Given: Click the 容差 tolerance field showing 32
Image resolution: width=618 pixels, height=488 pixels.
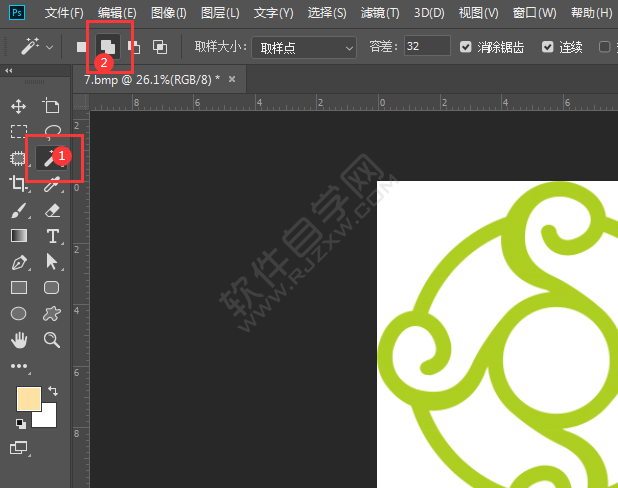Looking at the screenshot, I should (427, 46).
